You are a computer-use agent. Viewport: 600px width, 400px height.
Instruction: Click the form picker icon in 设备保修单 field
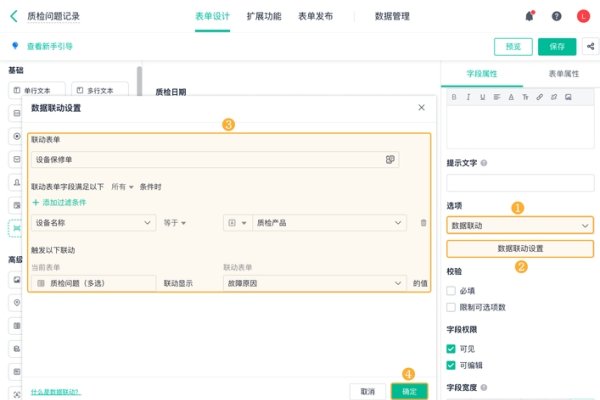click(390, 160)
